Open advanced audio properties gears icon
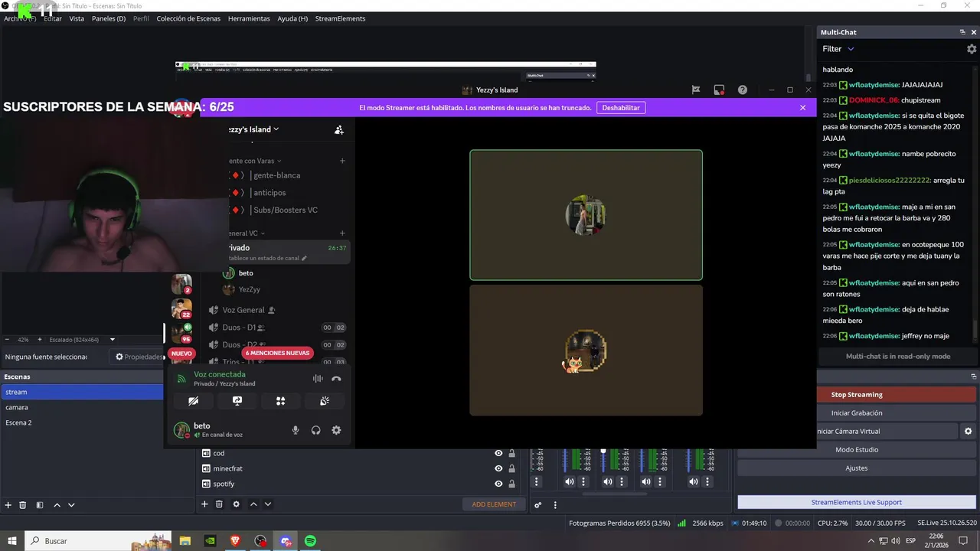 pos(538,504)
